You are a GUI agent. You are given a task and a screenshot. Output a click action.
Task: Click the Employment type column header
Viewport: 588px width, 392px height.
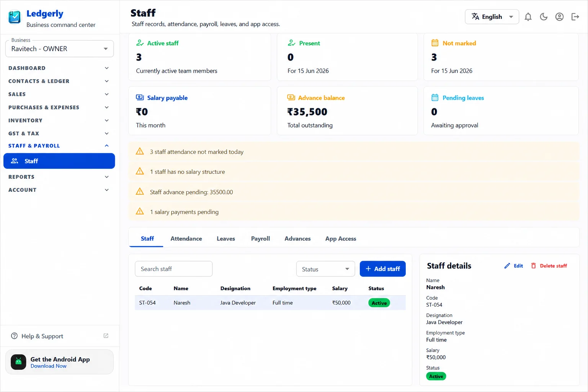(x=294, y=288)
